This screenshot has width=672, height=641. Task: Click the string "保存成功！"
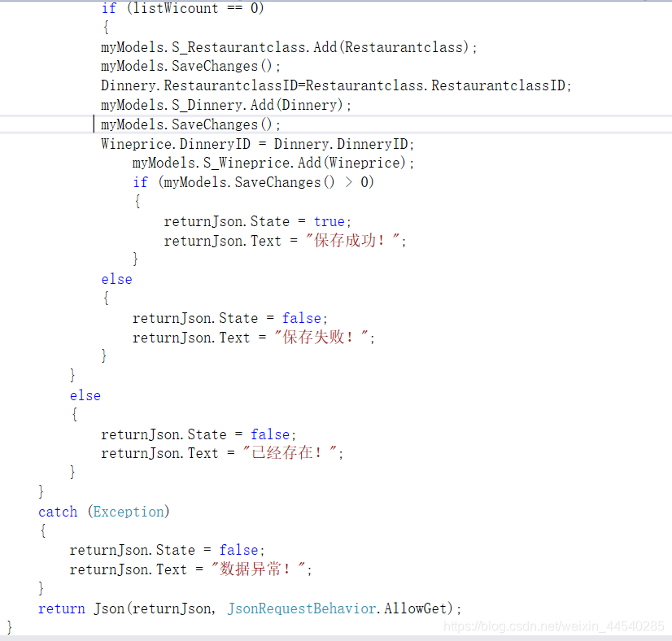(x=353, y=241)
